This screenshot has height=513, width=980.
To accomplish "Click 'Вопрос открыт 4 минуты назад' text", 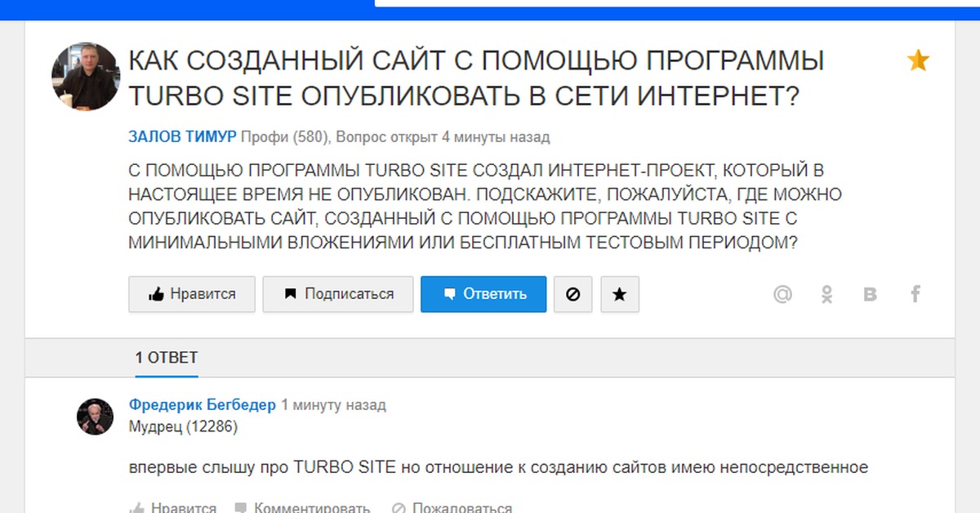I will [443, 136].
